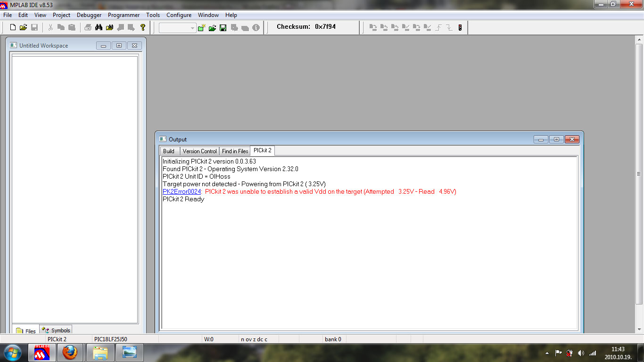Click the Build Options chip icon

click(x=234, y=28)
